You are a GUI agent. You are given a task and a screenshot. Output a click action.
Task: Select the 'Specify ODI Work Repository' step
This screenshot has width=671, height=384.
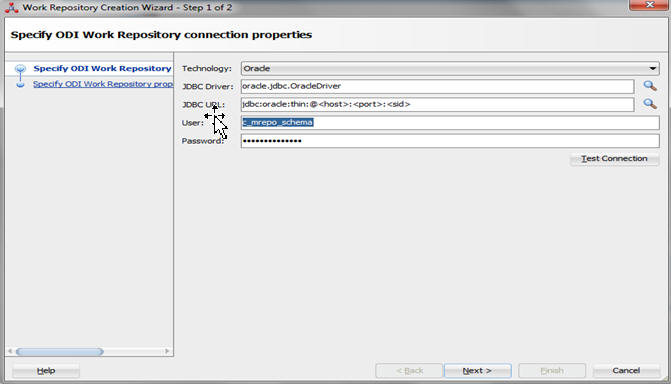pos(102,68)
